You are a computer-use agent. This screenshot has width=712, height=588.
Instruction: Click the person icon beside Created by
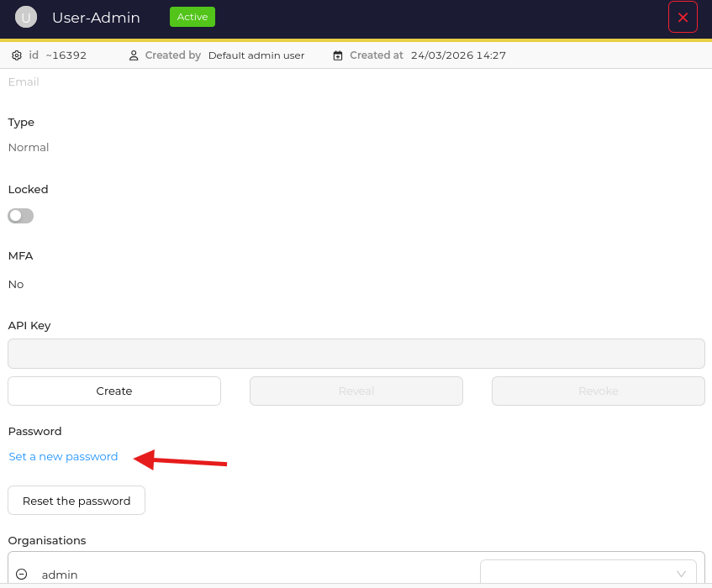pyautogui.click(x=134, y=55)
